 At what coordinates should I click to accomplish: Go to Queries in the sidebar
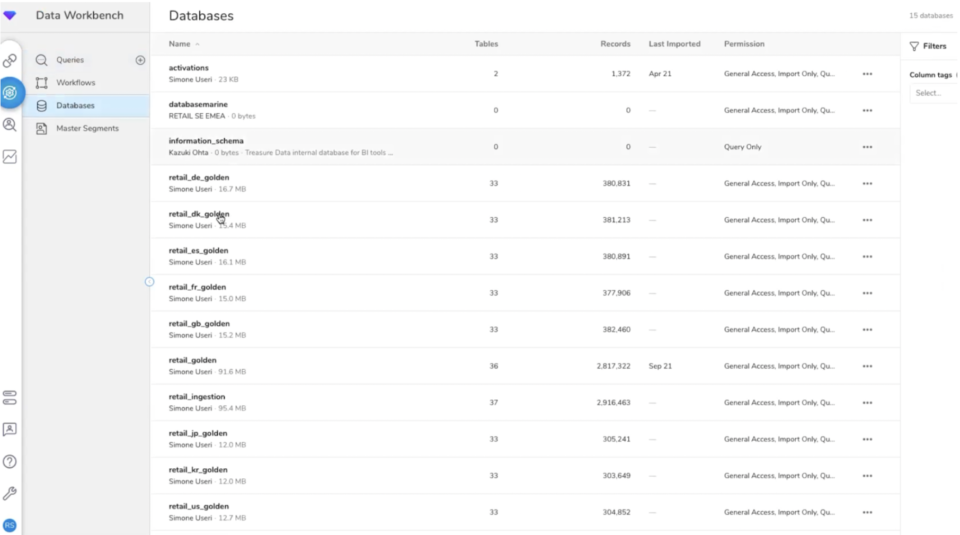[x=69, y=60]
